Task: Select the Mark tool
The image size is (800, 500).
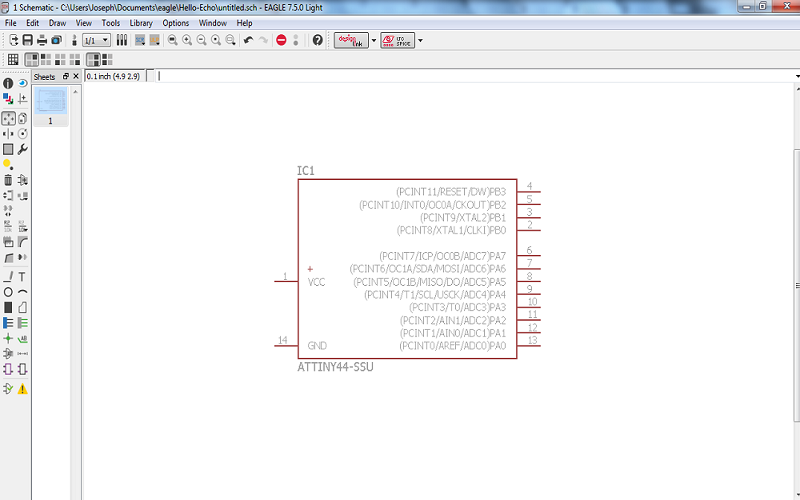Action: (x=22, y=98)
